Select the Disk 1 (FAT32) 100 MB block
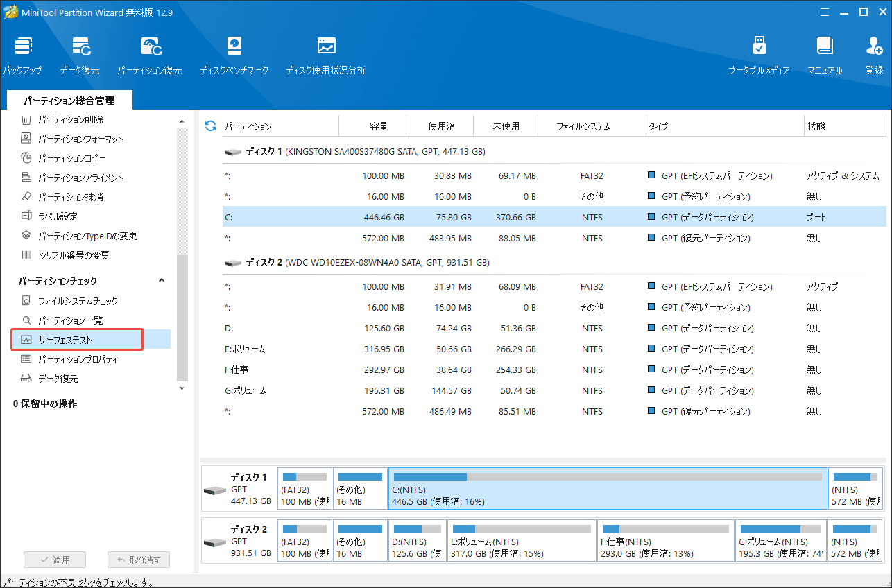 coord(305,488)
